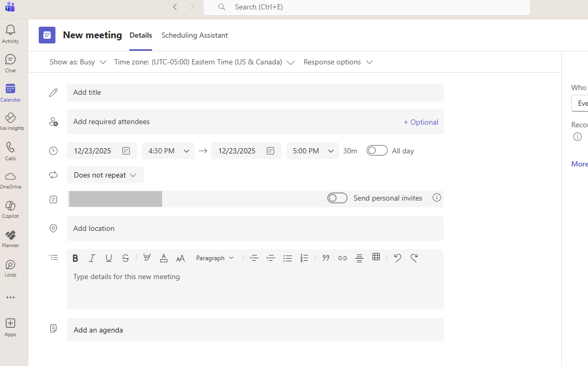
Task: Click the meeting details text area
Action: [255, 288]
